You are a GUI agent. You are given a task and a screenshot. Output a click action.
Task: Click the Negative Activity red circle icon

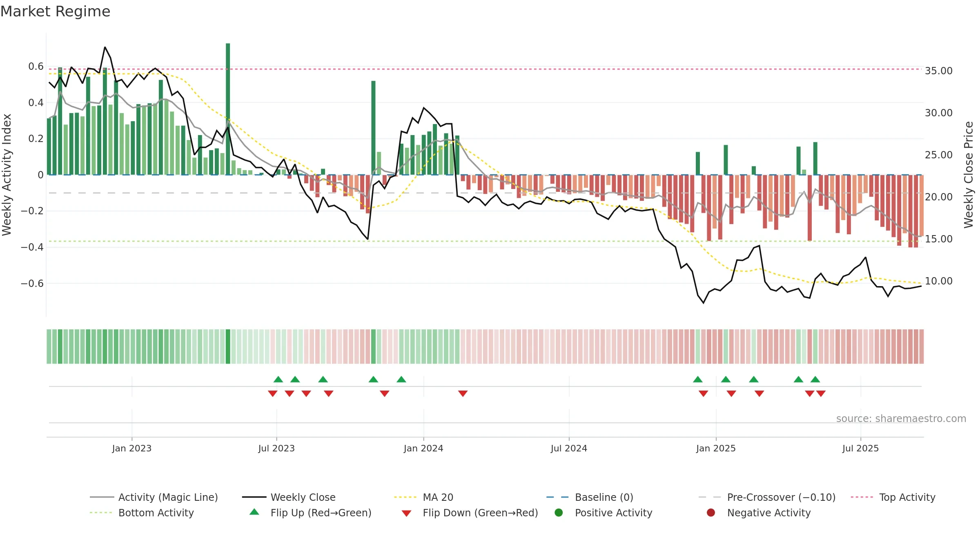[x=711, y=513]
